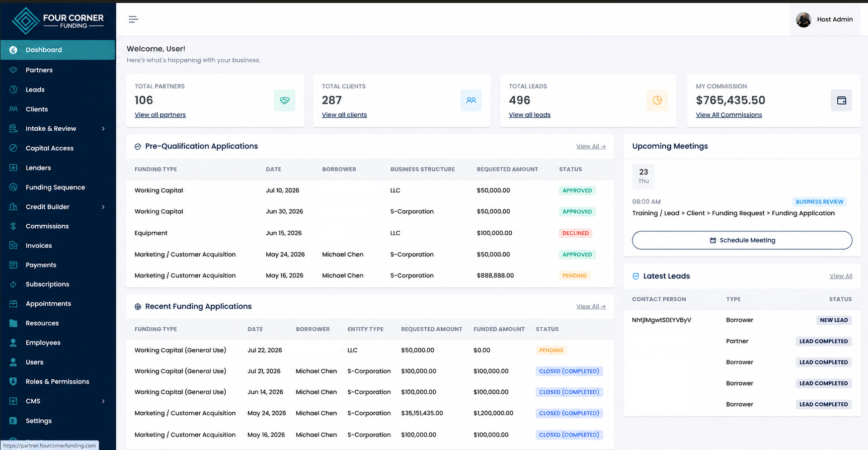Click the Schedule Meeting button
This screenshot has width=868, height=450.
click(742, 240)
